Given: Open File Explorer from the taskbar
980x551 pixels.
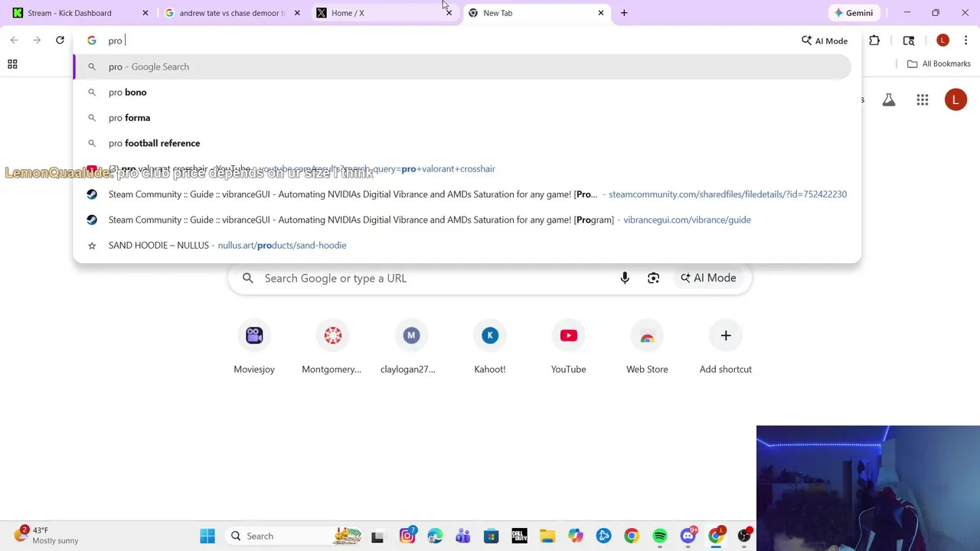Looking at the screenshot, I should pyautogui.click(x=547, y=536).
